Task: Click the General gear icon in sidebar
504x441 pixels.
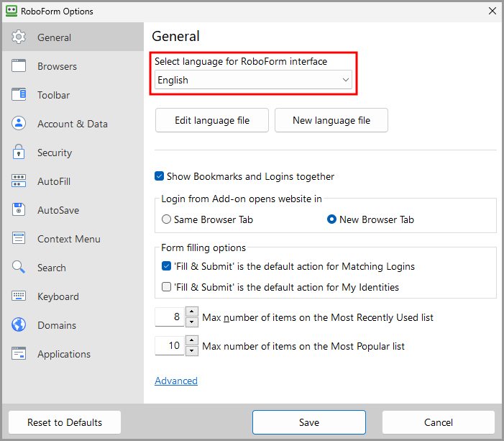Action: 19,37
